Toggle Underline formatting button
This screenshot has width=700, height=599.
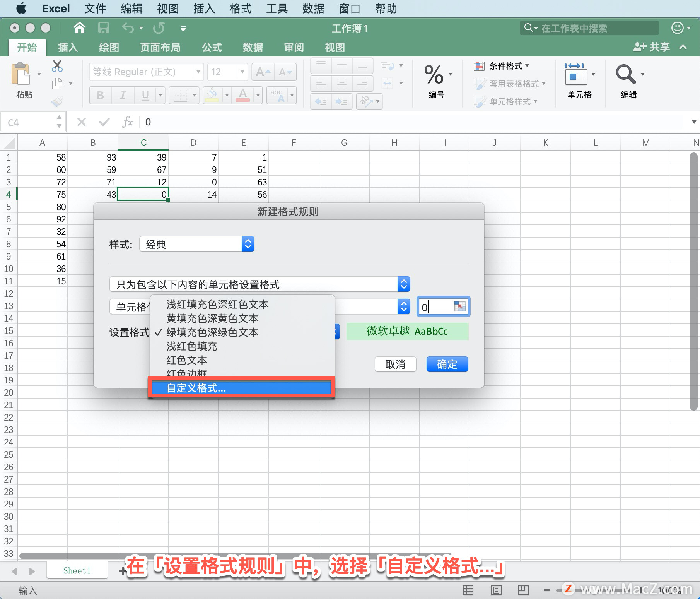tap(145, 95)
